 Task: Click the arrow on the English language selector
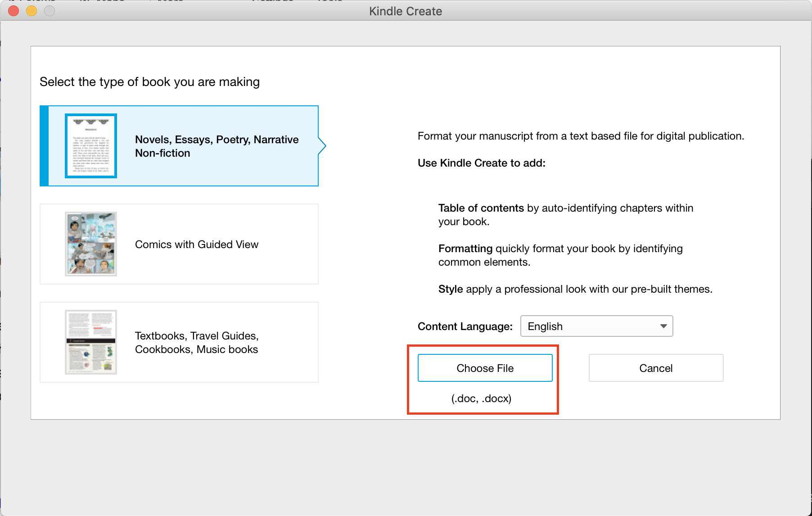point(663,326)
